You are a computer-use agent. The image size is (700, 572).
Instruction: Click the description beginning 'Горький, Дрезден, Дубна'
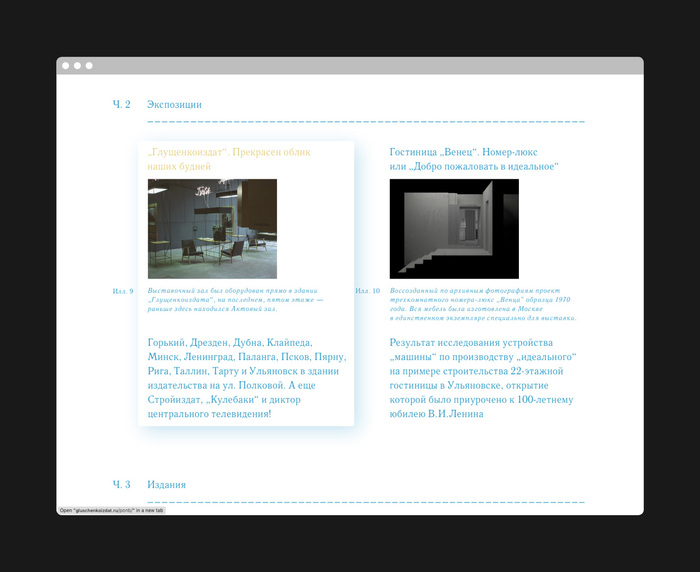click(247, 378)
